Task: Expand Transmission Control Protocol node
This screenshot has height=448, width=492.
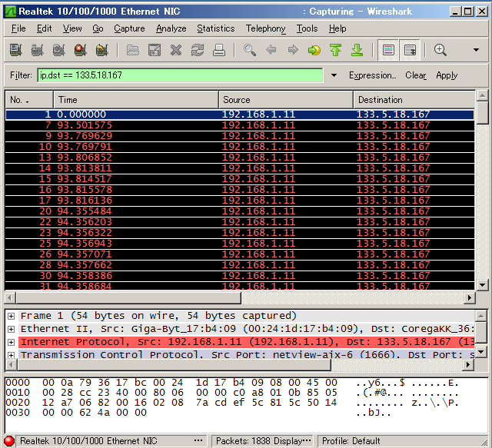Action: point(11,355)
